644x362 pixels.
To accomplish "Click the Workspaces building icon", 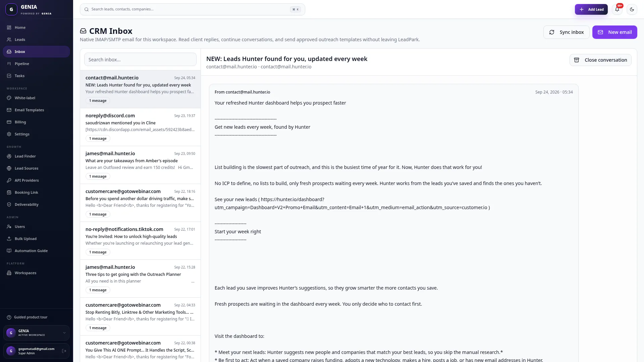I will pyautogui.click(x=9, y=273).
